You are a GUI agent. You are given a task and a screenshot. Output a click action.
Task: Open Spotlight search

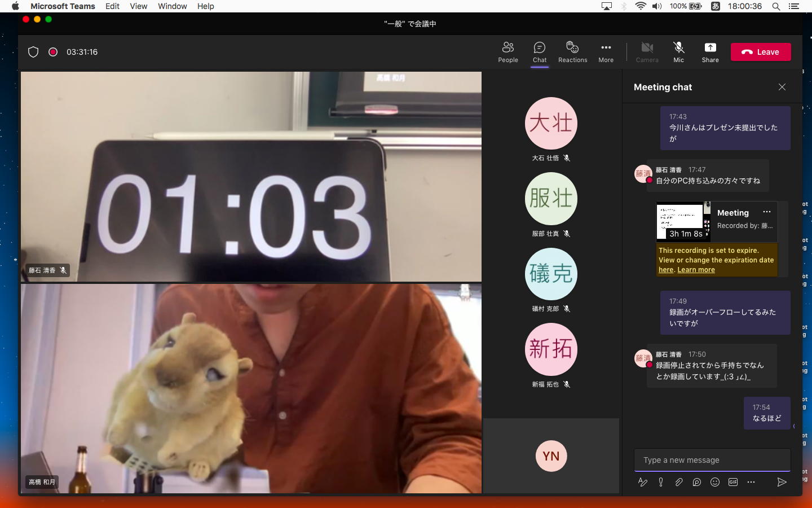(776, 6)
